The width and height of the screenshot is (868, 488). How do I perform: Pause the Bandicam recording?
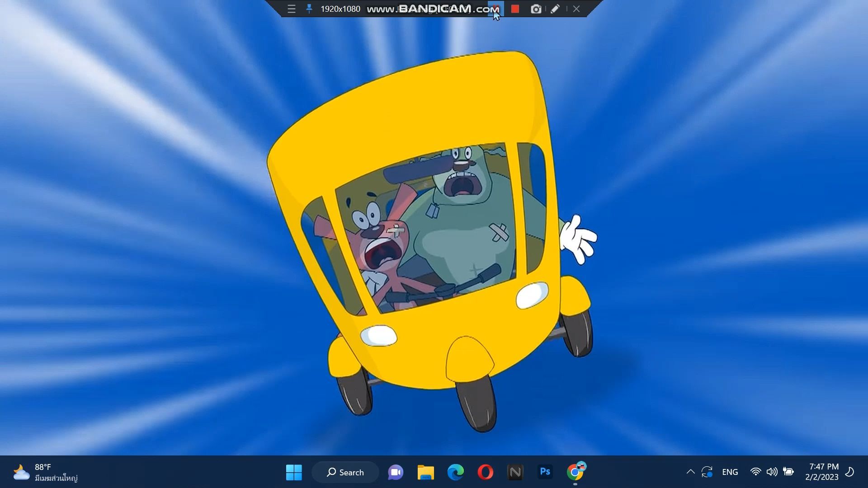pos(496,9)
